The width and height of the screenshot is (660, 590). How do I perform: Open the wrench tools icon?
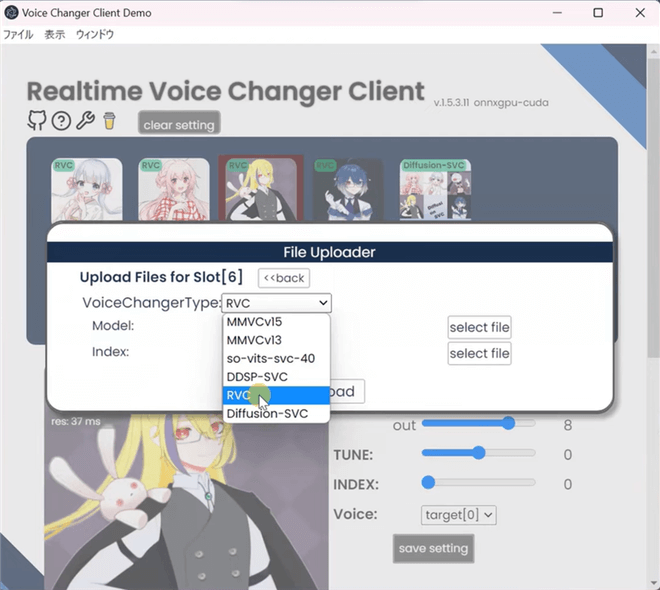coord(85,121)
